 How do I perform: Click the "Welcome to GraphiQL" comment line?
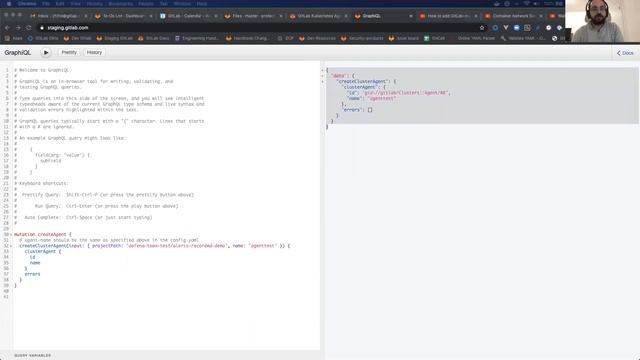[x=42, y=70]
